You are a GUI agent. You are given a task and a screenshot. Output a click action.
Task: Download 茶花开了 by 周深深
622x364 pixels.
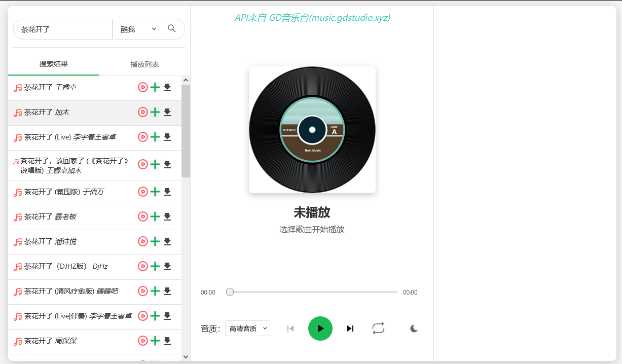coord(167,341)
